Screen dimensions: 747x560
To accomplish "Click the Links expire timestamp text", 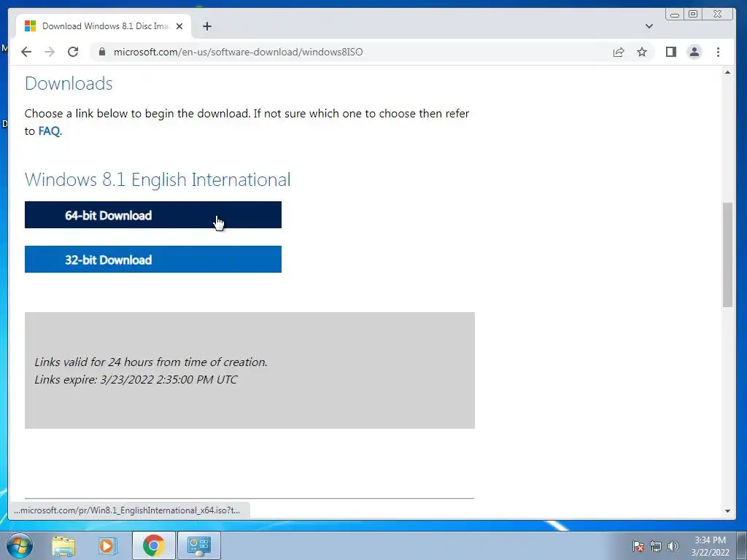I will (x=136, y=379).
